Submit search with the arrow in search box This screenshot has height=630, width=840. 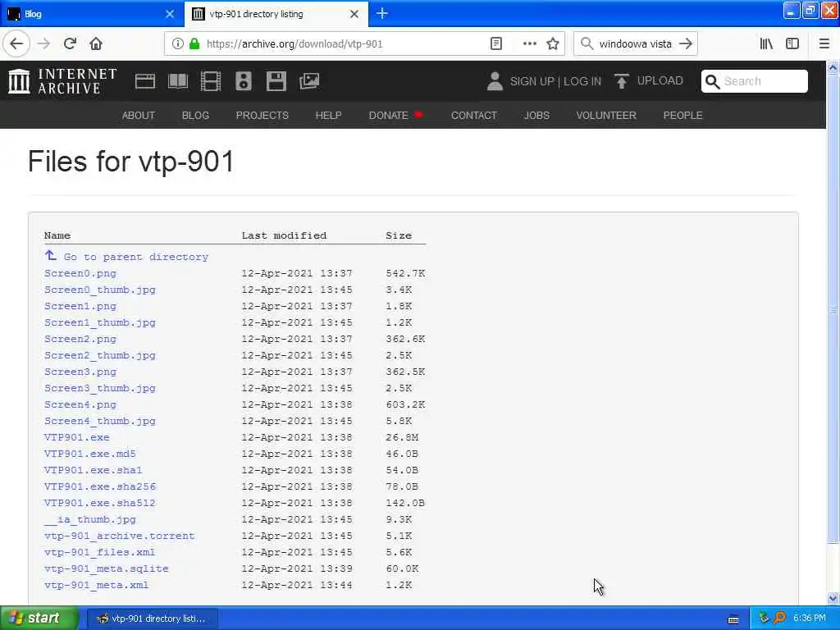coord(685,44)
